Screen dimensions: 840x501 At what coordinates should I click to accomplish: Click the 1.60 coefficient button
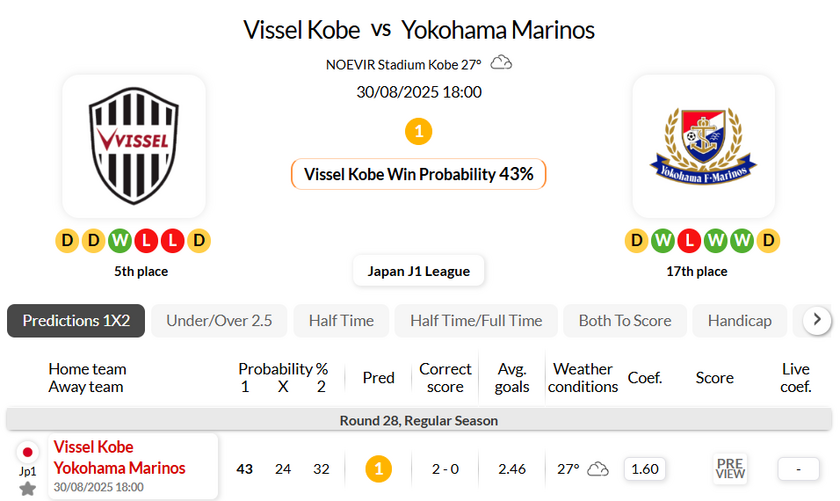(645, 468)
